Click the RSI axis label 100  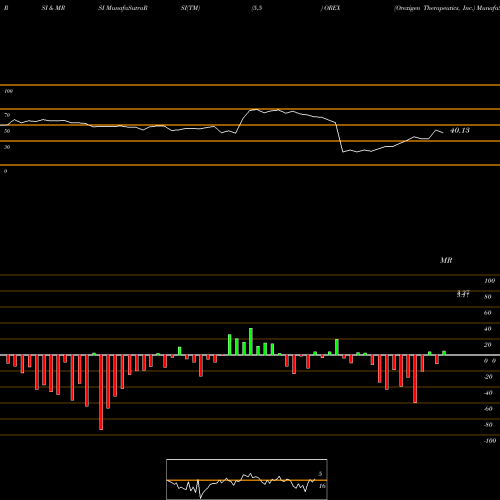[x=8, y=91]
